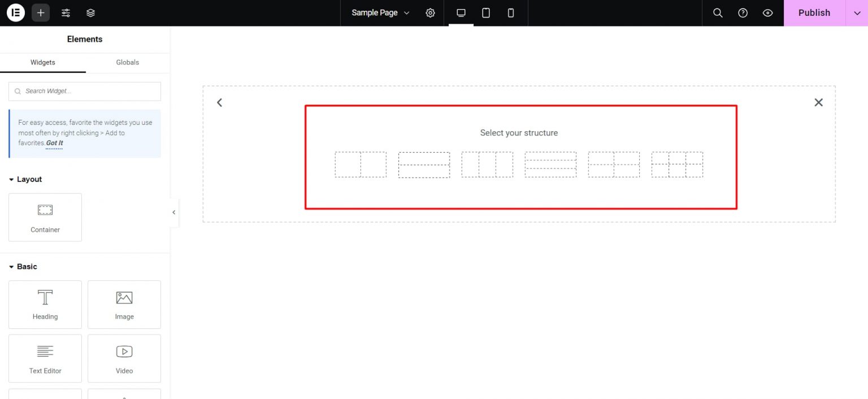Select the Video widget
Screen dimensions: 868x399
click(124, 358)
